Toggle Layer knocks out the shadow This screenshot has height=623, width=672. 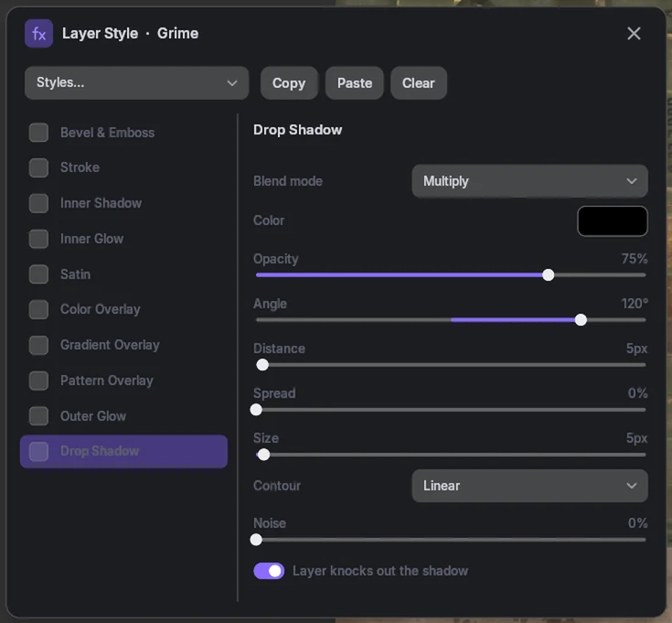click(x=269, y=571)
